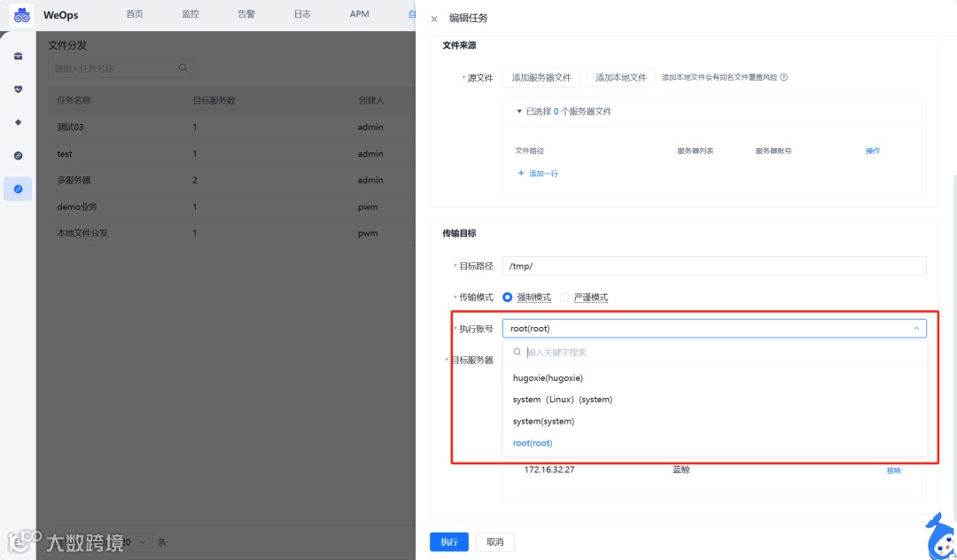Image resolution: width=957 pixels, height=560 pixels.
Task: Focus the 目标路径 input containing /tmp/
Action: point(714,266)
